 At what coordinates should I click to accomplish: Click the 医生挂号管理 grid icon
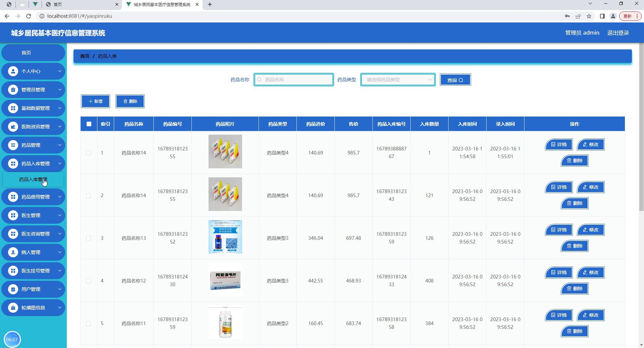pyautogui.click(x=13, y=271)
